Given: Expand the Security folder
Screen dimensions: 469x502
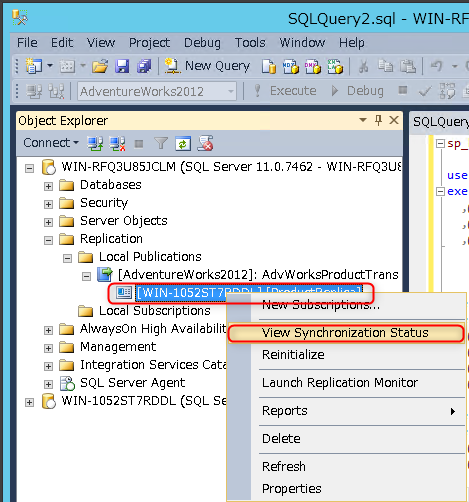Looking at the screenshot, I should pyautogui.click(x=48, y=204).
